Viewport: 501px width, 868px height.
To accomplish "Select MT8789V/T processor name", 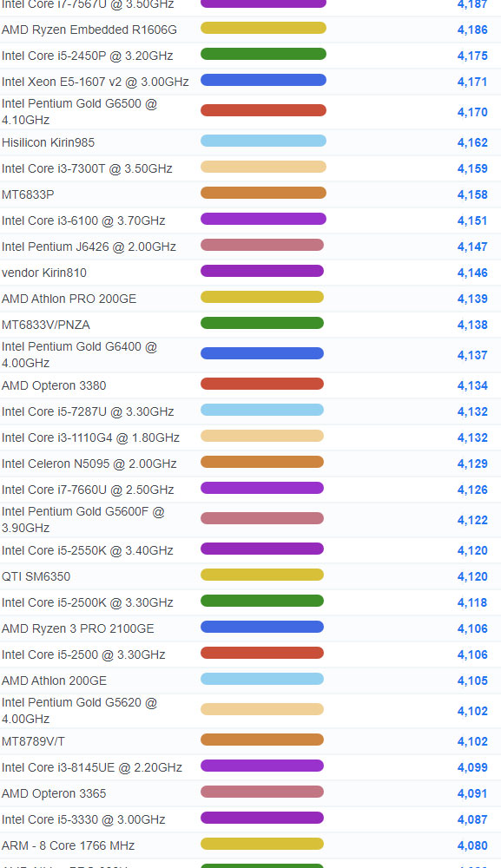I will pyautogui.click(x=33, y=742).
